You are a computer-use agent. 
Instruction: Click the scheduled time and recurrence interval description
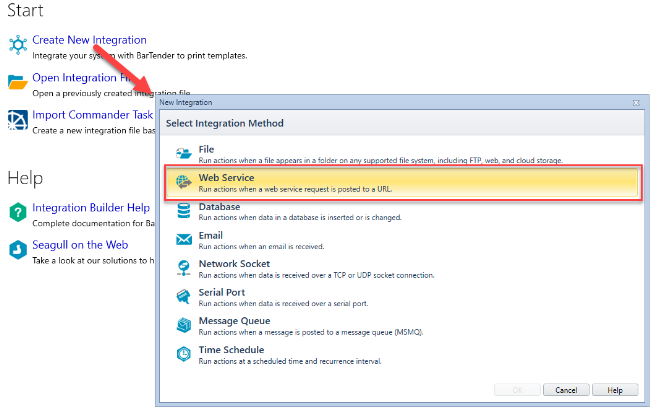point(290,361)
